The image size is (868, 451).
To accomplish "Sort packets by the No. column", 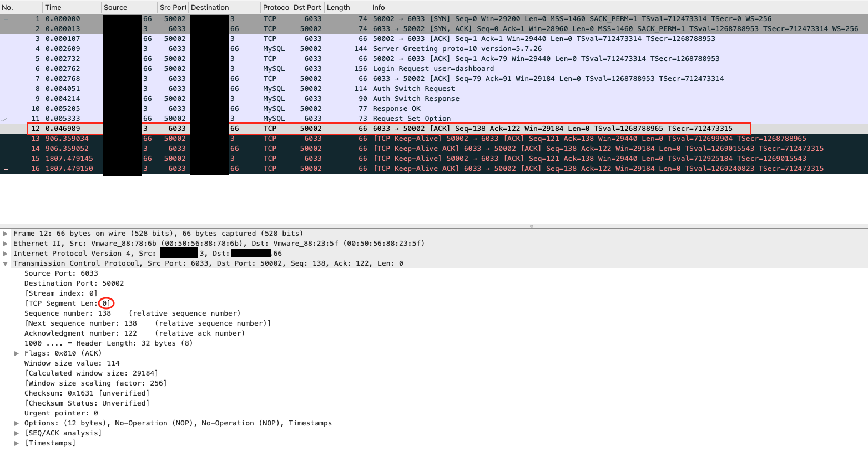I will click(21, 8).
